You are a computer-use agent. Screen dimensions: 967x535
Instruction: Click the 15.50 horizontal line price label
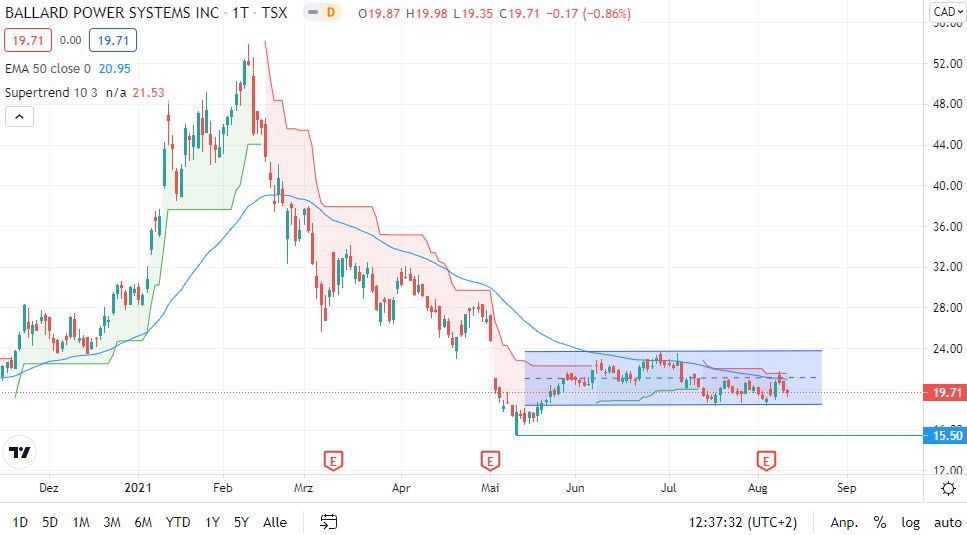pos(944,435)
